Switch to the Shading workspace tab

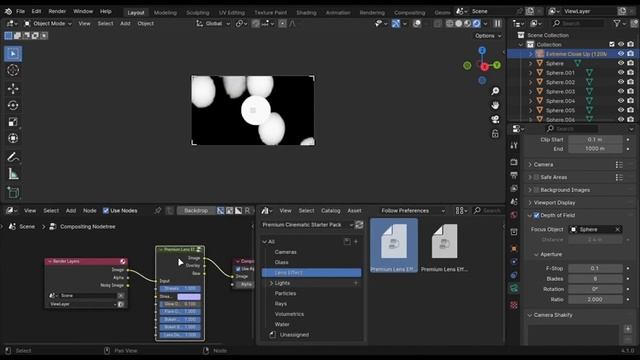click(x=306, y=13)
